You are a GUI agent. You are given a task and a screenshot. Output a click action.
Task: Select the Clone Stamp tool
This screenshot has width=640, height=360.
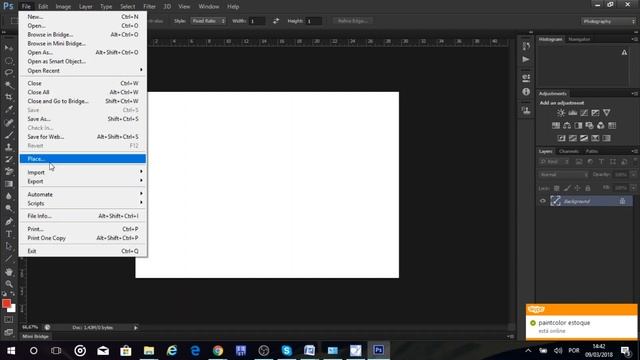(9, 147)
